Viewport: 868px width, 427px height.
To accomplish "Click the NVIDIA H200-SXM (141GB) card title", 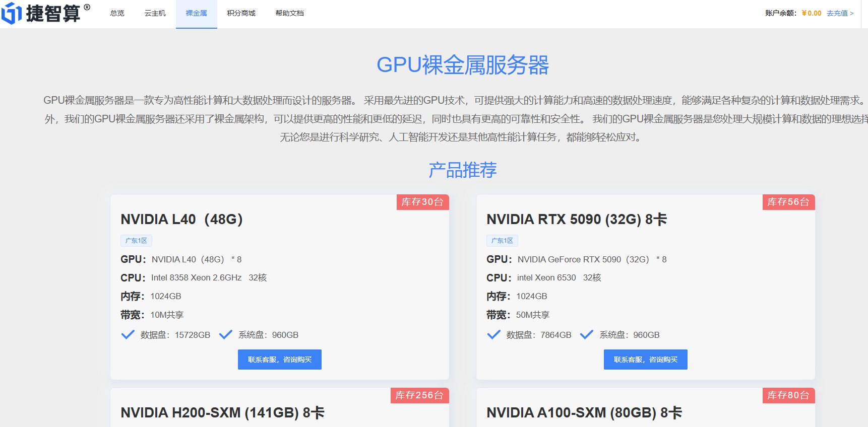I will (222, 413).
